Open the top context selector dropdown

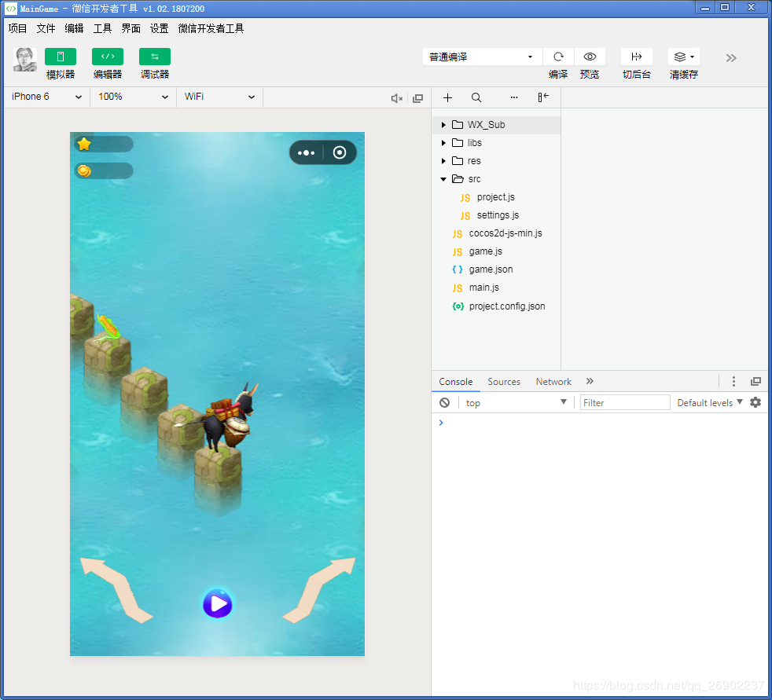(516, 403)
